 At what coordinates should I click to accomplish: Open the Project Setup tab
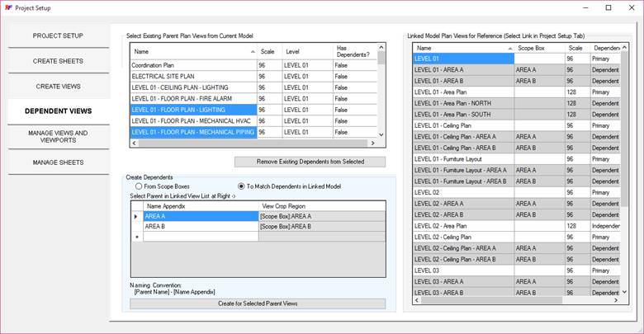pyautogui.click(x=58, y=36)
